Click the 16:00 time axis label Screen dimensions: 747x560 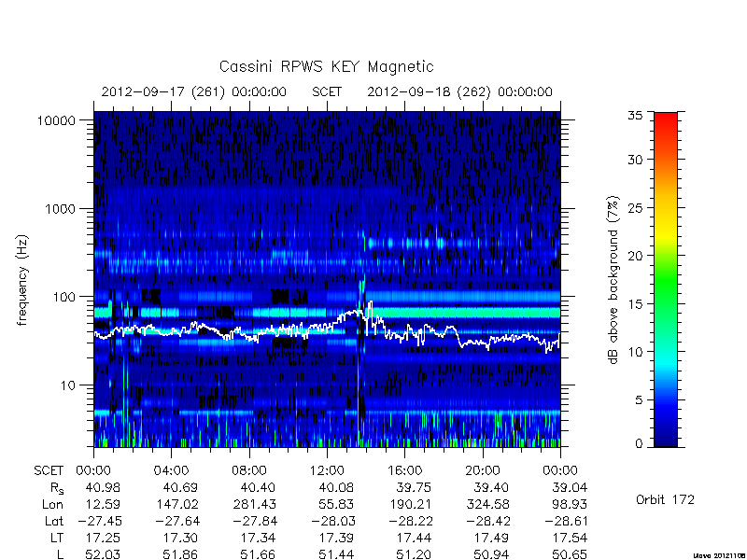point(404,471)
